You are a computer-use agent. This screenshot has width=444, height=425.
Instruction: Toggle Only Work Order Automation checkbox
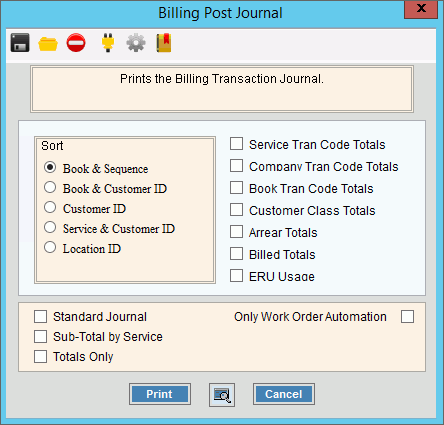pyautogui.click(x=407, y=317)
